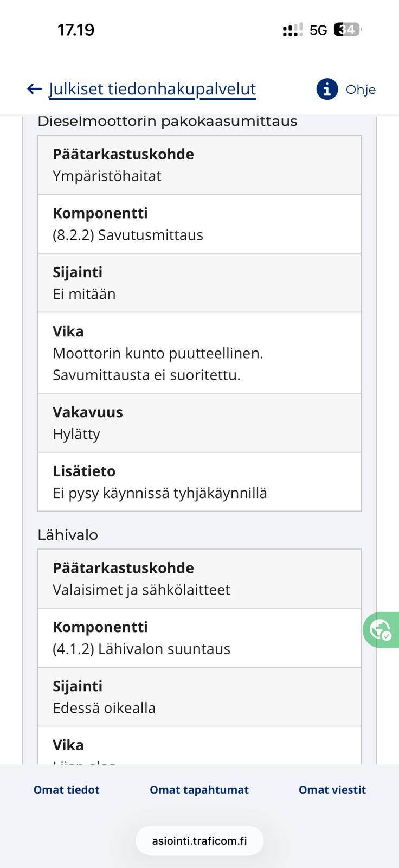Select the Edessä oikealla location row

pyautogui.click(x=200, y=697)
